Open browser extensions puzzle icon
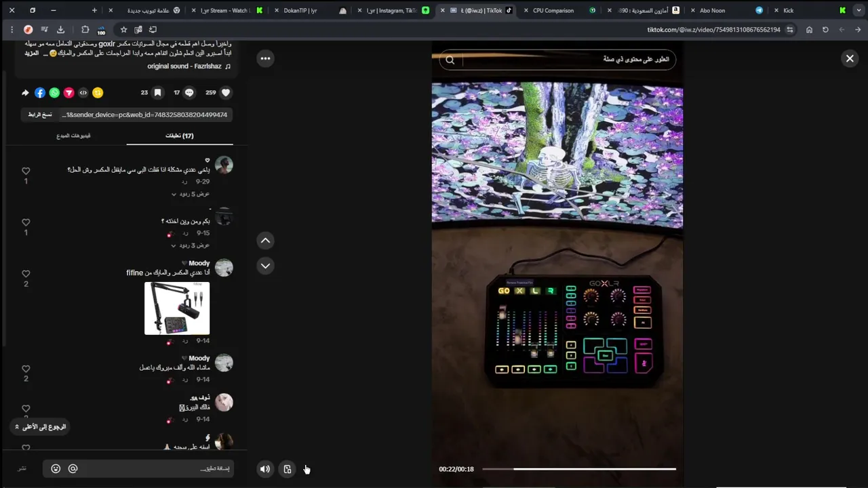 (85, 30)
